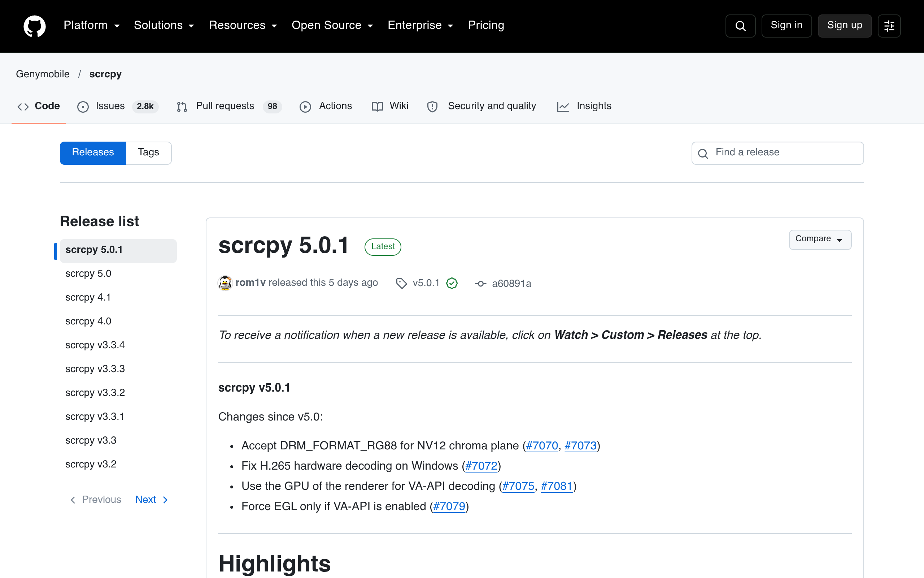Screen dimensions: 924x578
Task: Open issue #7072 link
Action: click(481, 466)
